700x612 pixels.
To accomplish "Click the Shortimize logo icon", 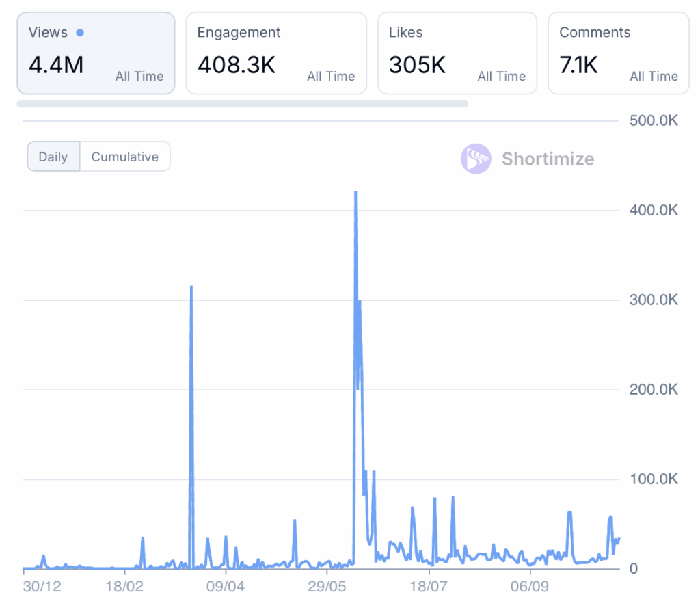I will tap(476, 159).
